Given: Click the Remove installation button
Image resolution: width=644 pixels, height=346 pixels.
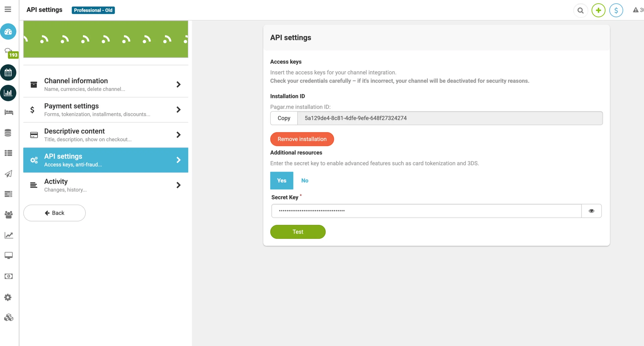Looking at the screenshot, I should pos(302,139).
